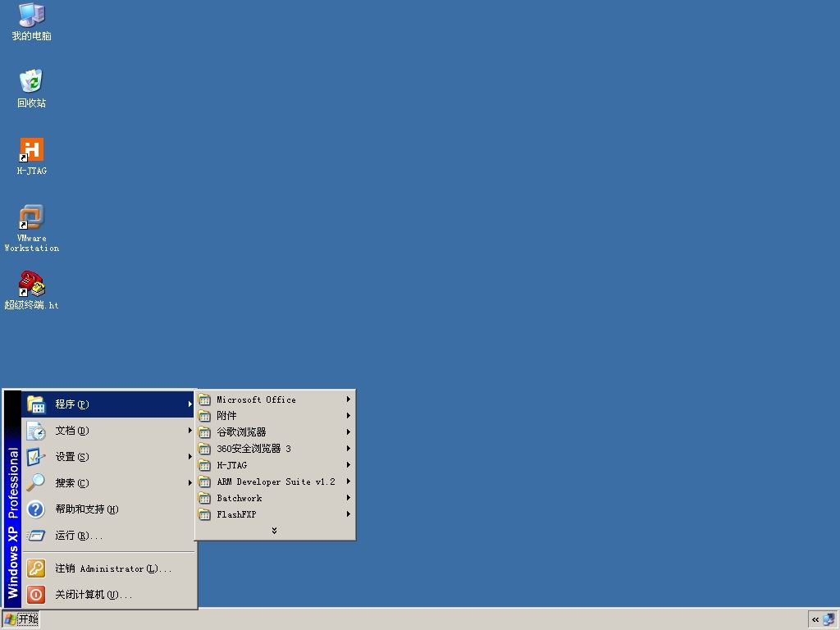Click the ARM Developer Suite folder icon
Viewport: 840px width, 630px height.
(204, 482)
